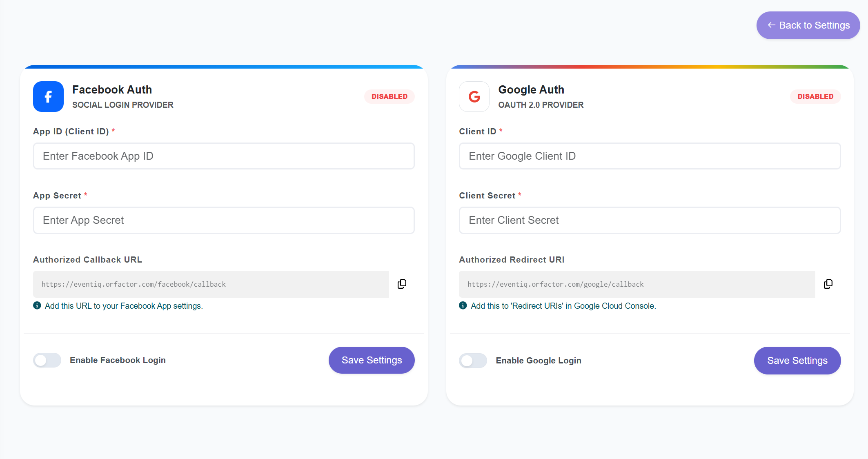The width and height of the screenshot is (868, 459).
Task: Focus the Client Secret input field
Action: click(x=650, y=220)
